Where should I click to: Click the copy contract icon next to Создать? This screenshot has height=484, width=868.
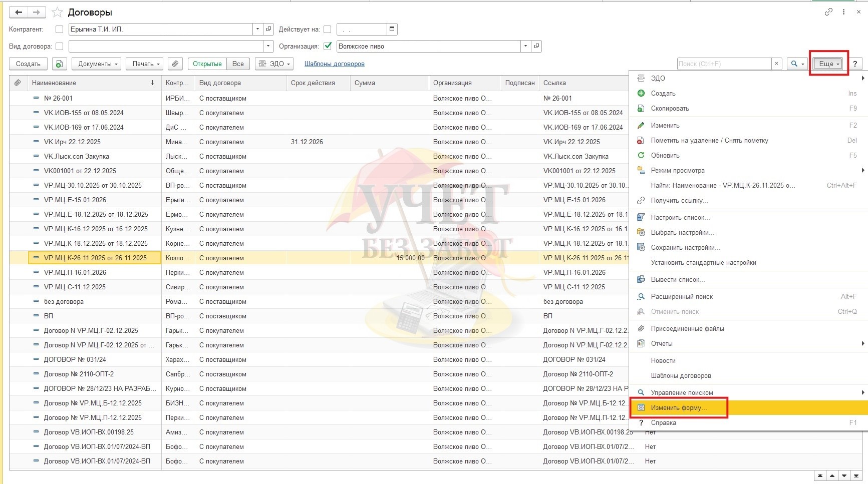coord(59,64)
